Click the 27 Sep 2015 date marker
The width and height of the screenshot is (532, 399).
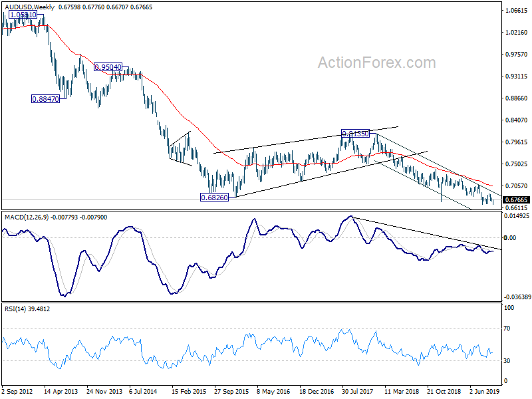(231, 391)
